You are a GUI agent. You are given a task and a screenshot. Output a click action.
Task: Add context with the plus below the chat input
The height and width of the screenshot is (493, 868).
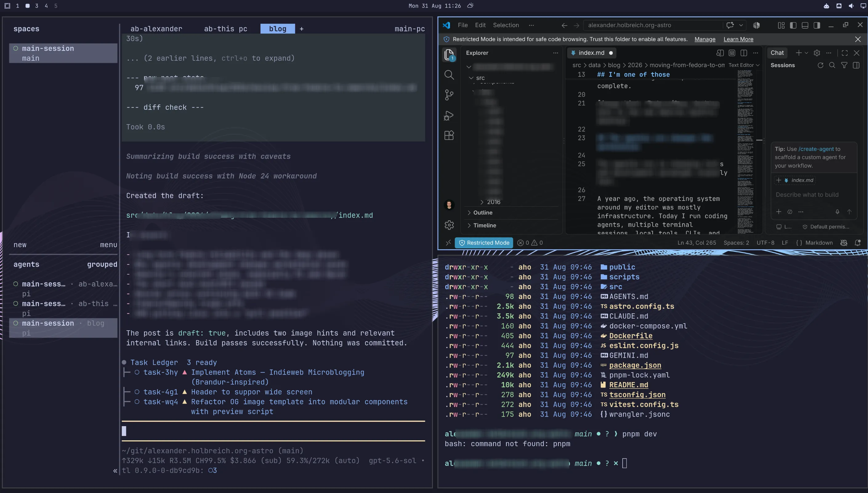tap(779, 212)
